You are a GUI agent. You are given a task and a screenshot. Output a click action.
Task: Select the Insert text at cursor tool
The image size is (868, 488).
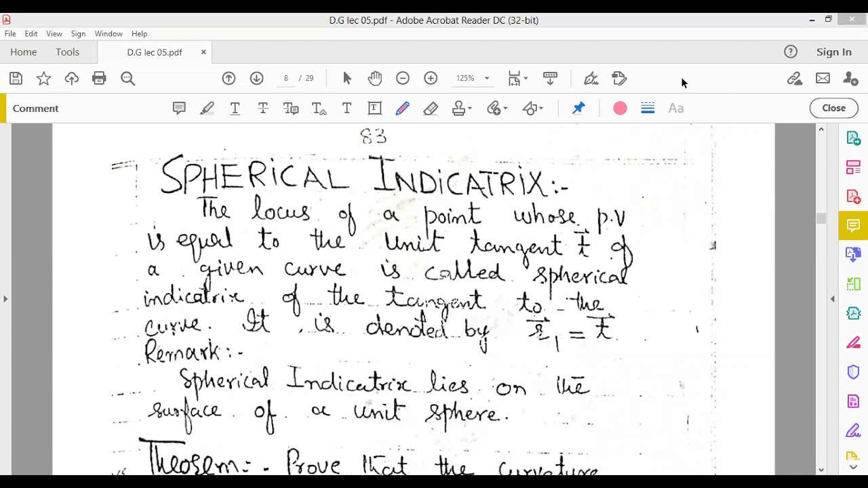[319, 108]
